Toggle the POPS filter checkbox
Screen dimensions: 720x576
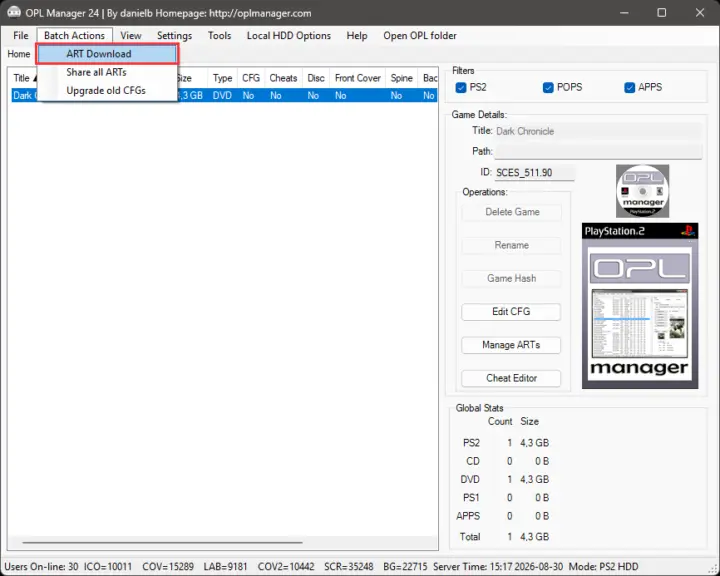(x=548, y=87)
